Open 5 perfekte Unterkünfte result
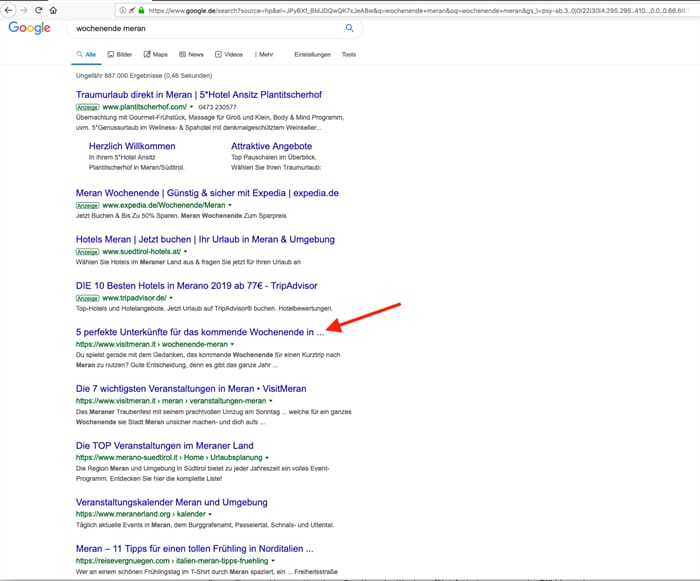 (200, 332)
